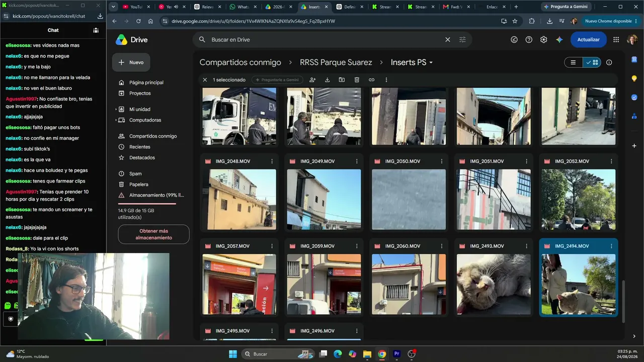Open Google Calendar side panel icon
The width and height of the screenshot is (644, 362).
coord(634,59)
